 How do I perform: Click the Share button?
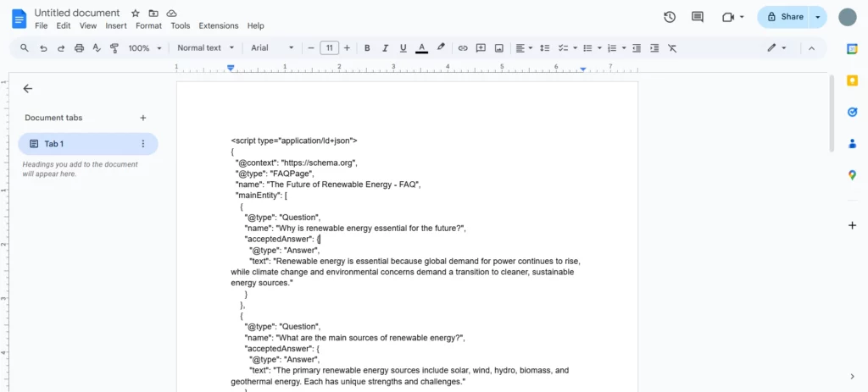click(783, 17)
